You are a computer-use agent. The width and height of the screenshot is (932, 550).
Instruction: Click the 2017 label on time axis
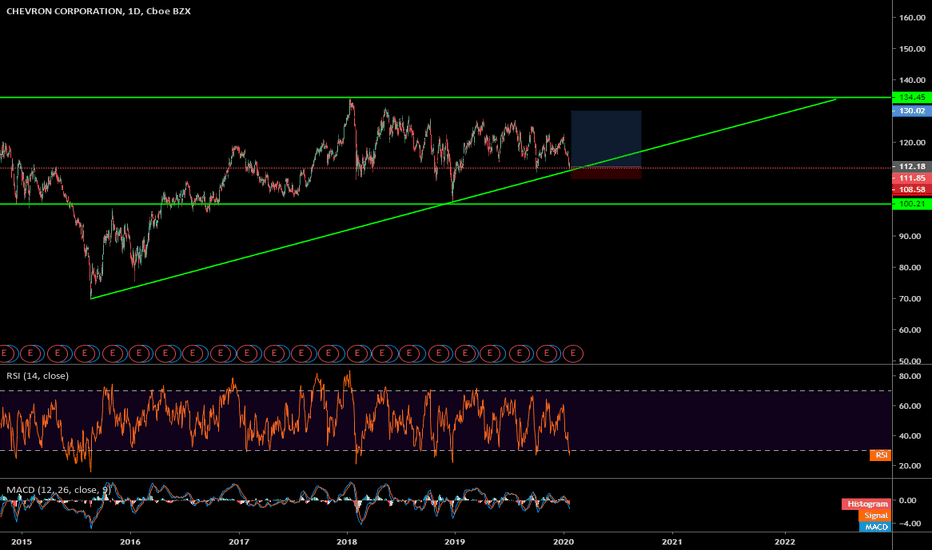coord(239,542)
